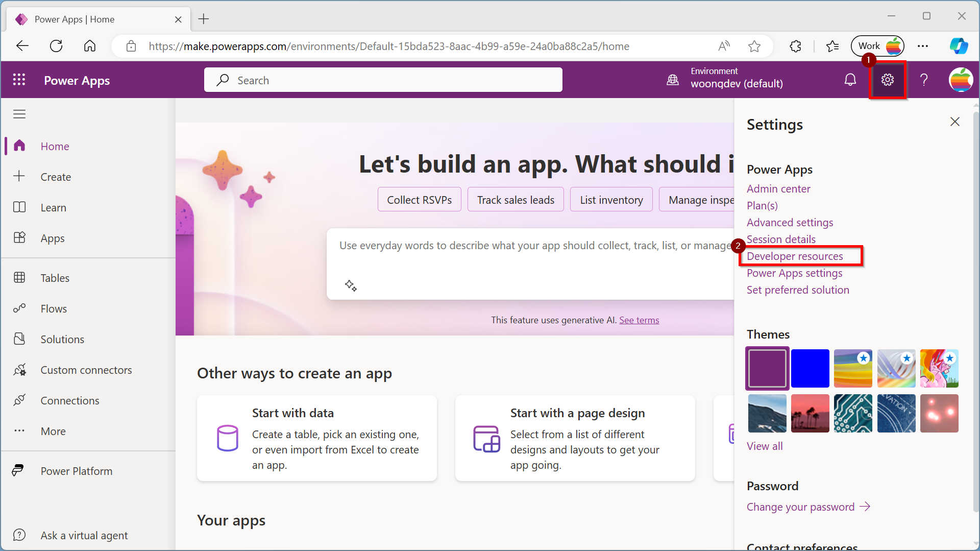This screenshot has height=551, width=980.
Task: Click the AI sparkle icon in prompt box
Action: (x=351, y=285)
